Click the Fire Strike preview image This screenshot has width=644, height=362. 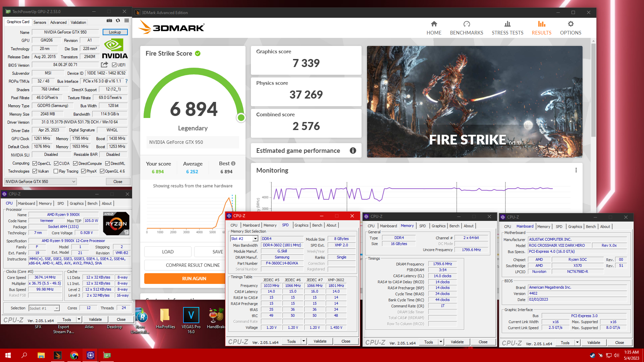click(x=475, y=102)
